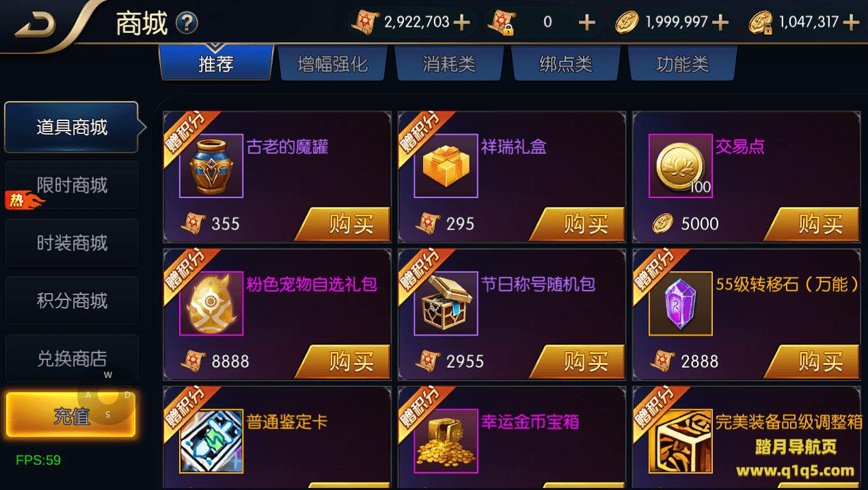
Task: Open the 功能类 tab
Action: coord(682,64)
